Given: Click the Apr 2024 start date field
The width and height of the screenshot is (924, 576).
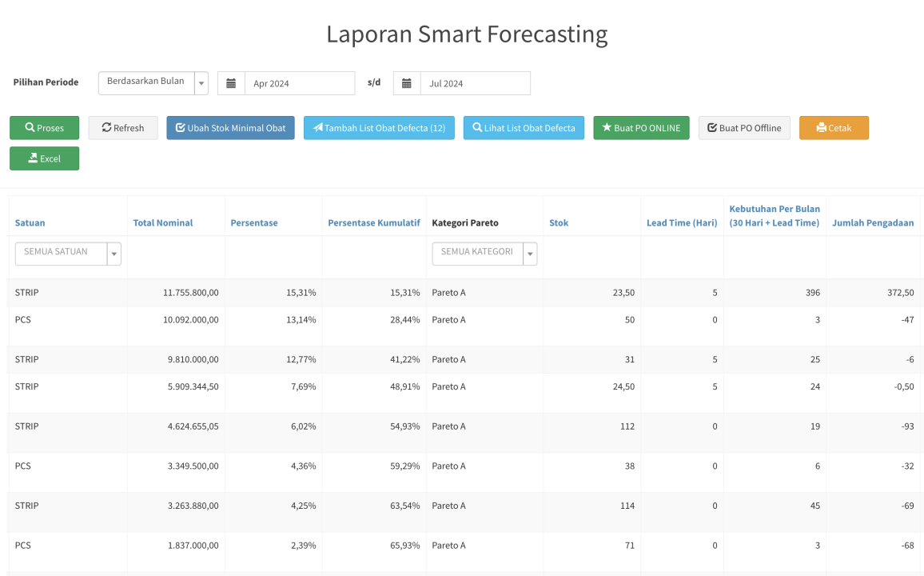Looking at the screenshot, I should tap(300, 83).
